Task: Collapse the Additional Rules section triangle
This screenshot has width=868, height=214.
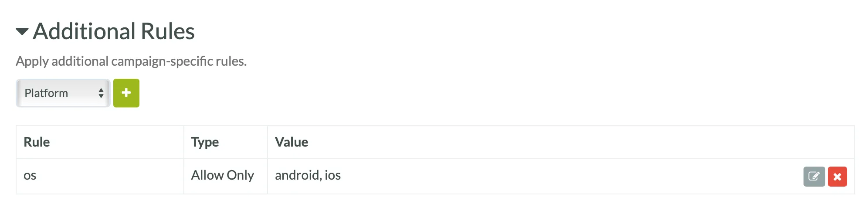Action: 22,31
